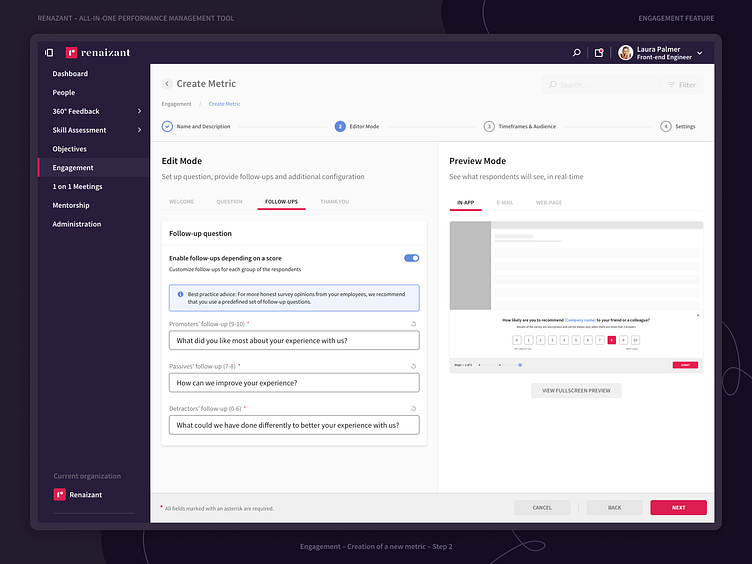Expand the Skill Assessment sidebar submenu

(139, 130)
